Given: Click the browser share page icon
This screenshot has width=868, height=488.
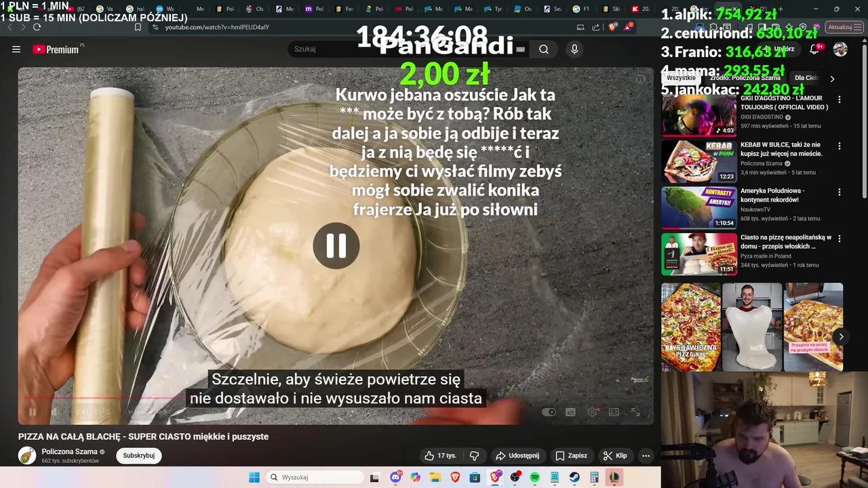Looking at the screenshot, I should click(x=596, y=27).
